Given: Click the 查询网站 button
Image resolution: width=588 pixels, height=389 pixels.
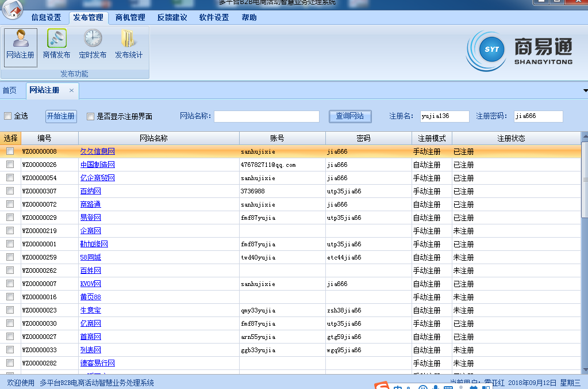Looking at the screenshot, I should (x=350, y=116).
